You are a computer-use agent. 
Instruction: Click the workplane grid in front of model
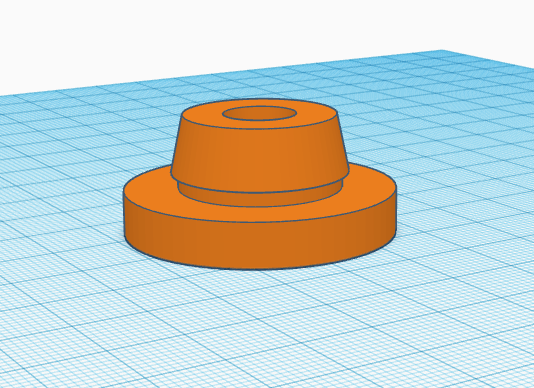point(260,324)
